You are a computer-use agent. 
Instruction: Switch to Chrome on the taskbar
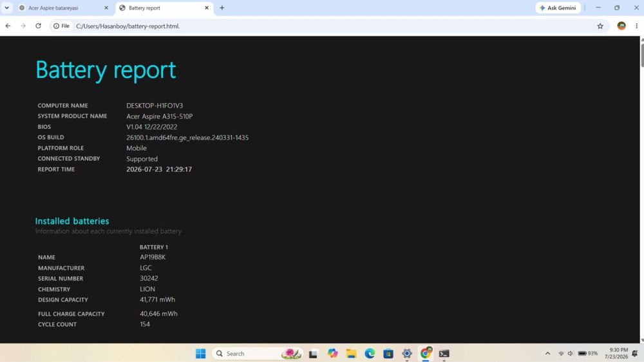[426, 353]
